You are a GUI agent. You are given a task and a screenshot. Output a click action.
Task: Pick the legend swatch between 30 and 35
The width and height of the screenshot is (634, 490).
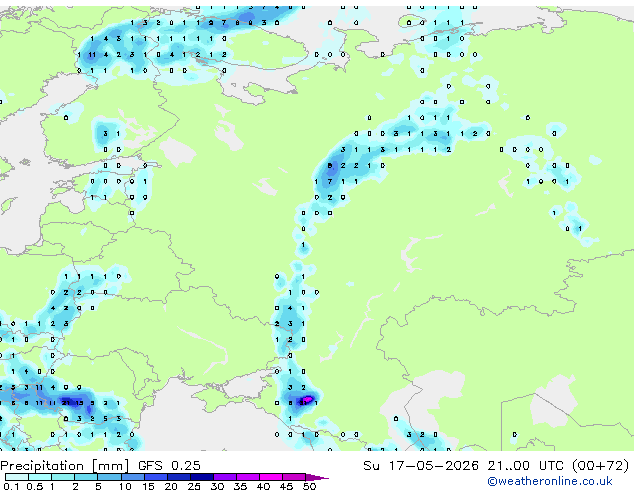225,477
